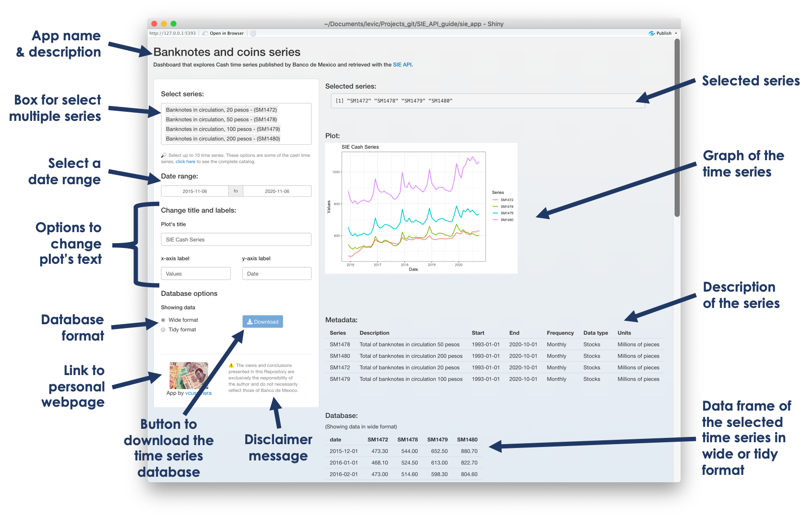Image resolution: width=812 pixels, height=518 pixels.
Task: Click the vertical scrollbar of the app window
Action: click(677, 128)
